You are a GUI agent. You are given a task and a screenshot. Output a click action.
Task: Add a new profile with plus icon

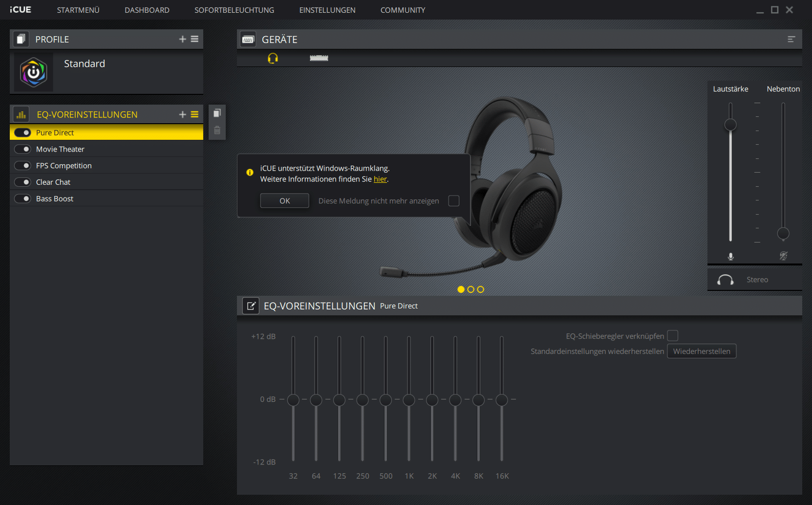click(x=182, y=39)
